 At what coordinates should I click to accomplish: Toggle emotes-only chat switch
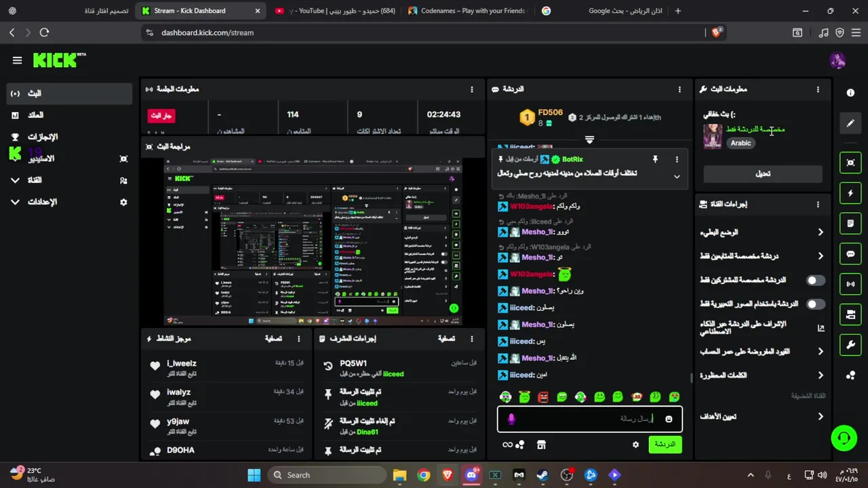click(x=816, y=304)
